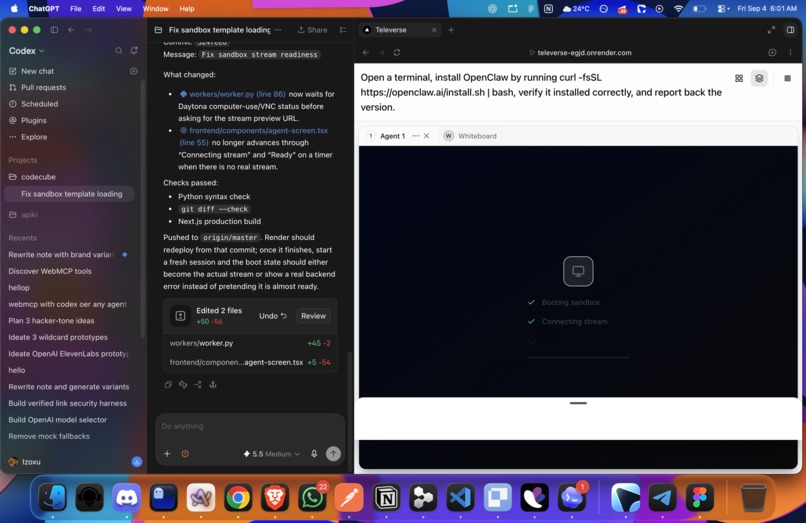Open the 5.5 Medium model dropdown
The image size is (806, 523).
pos(271,454)
